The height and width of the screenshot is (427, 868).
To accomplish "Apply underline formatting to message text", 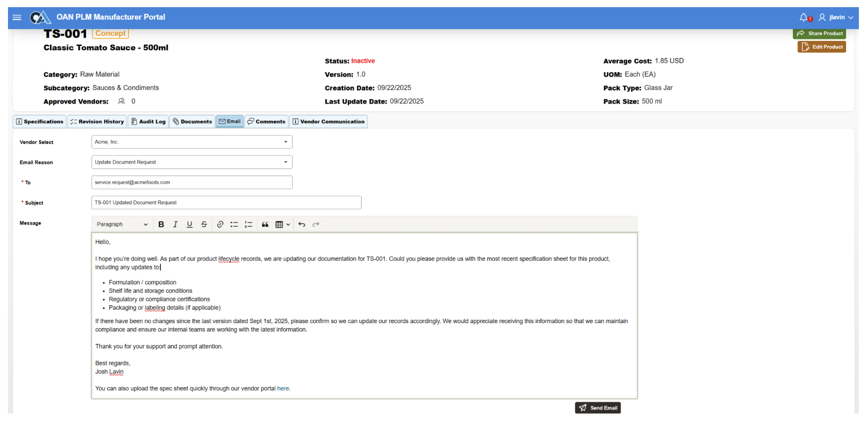I will [189, 224].
